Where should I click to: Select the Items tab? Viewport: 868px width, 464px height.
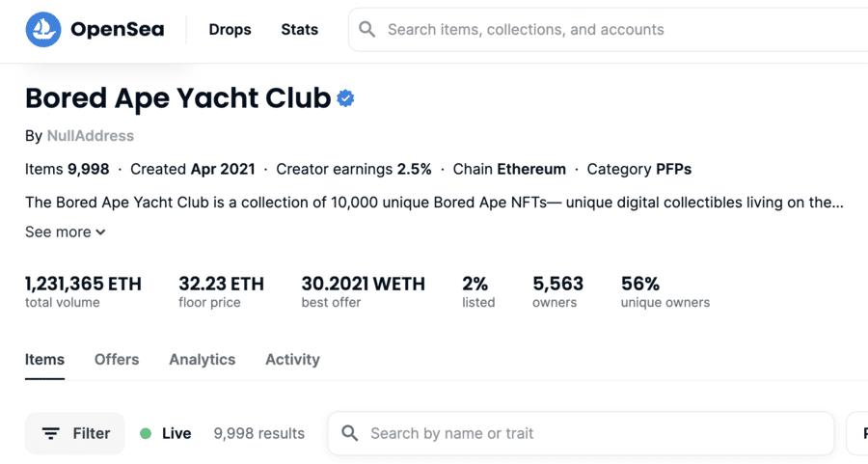tap(44, 360)
